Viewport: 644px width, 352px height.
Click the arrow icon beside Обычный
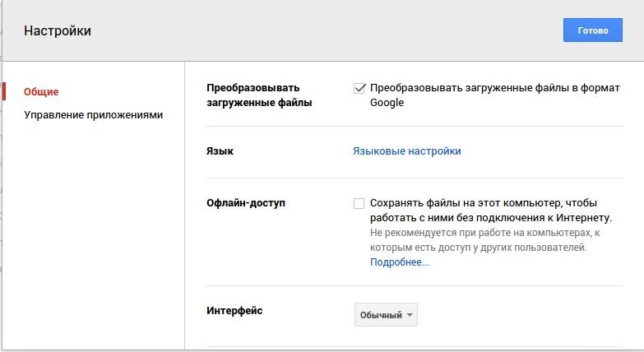(x=410, y=315)
